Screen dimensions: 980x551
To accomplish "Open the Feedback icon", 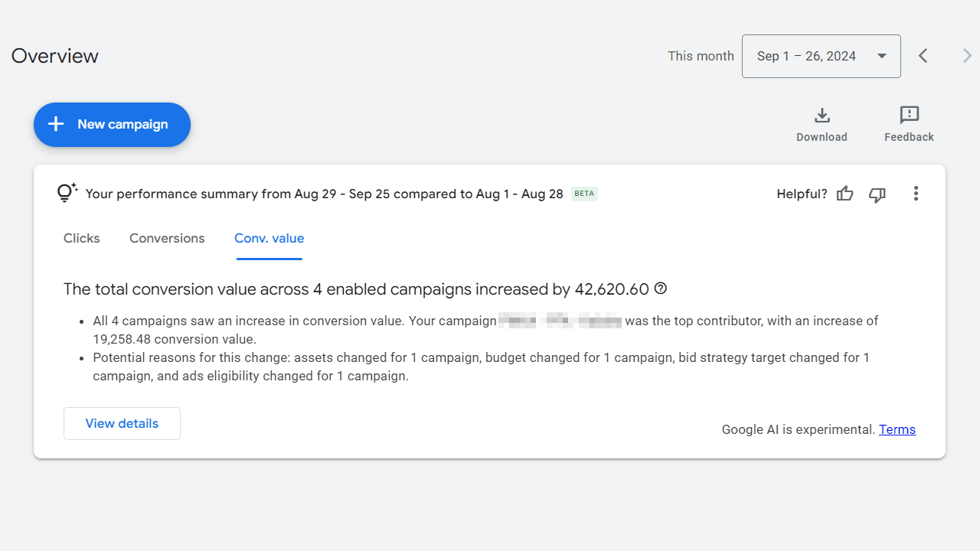I will click(x=909, y=116).
